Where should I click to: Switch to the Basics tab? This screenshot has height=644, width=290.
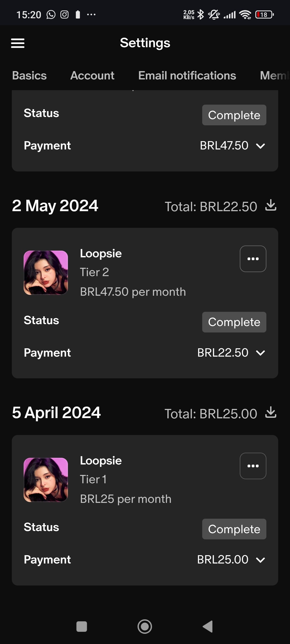[30, 76]
